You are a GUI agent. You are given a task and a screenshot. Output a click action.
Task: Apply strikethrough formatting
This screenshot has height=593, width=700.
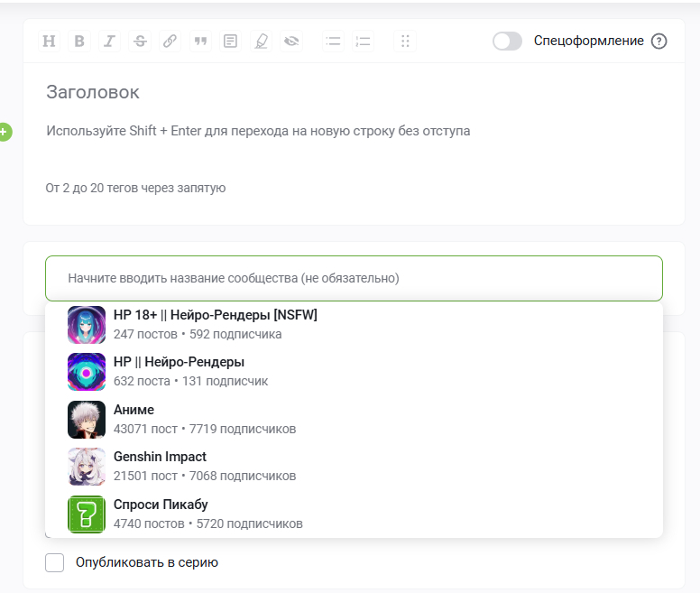click(140, 42)
